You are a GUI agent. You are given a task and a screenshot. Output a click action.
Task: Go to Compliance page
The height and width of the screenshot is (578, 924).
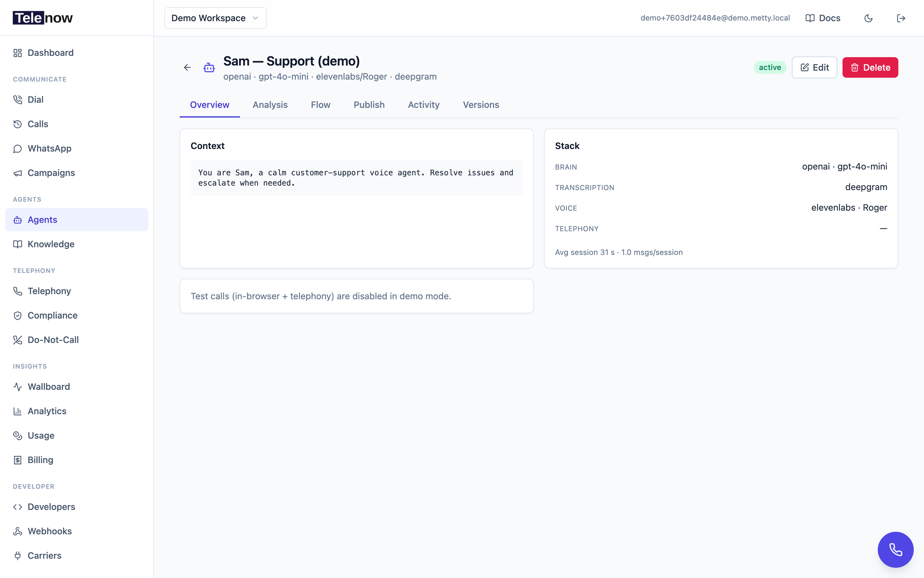click(x=77, y=315)
